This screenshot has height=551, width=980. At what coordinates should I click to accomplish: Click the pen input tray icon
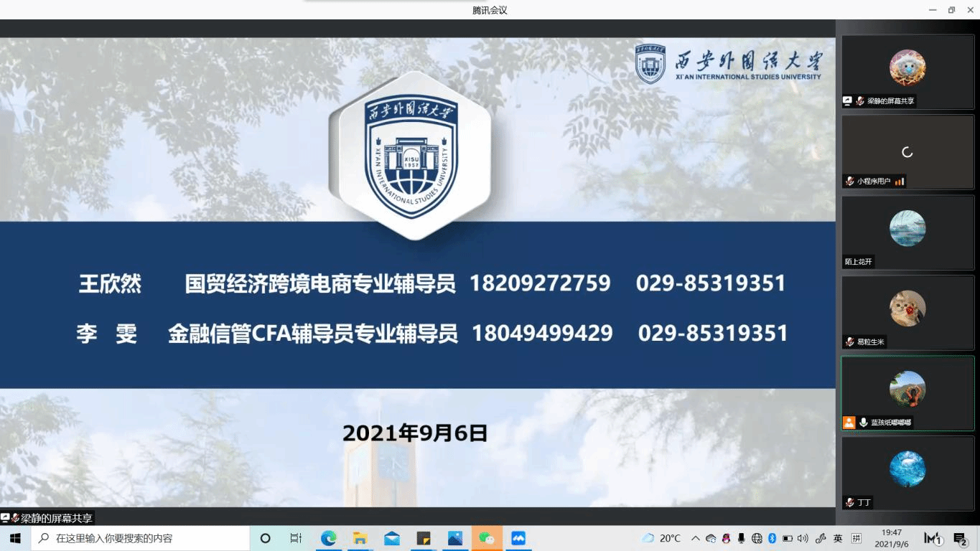click(x=821, y=538)
